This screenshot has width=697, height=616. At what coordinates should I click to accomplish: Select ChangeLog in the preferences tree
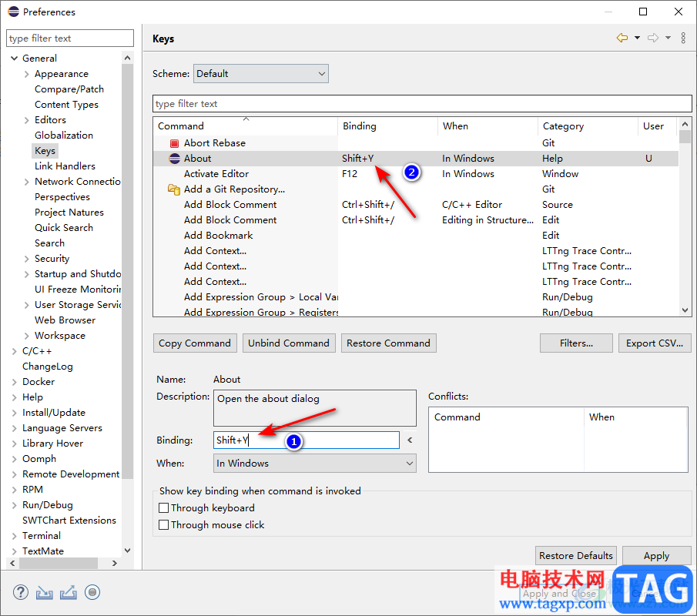pyautogui.click(x=48, y=367)
